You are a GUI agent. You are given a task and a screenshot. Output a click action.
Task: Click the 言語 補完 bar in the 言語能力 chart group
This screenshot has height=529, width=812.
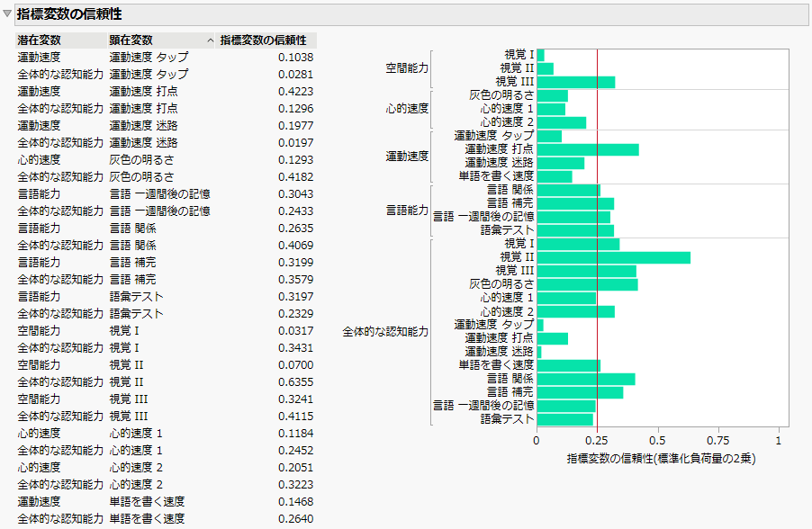coord(575,203)
